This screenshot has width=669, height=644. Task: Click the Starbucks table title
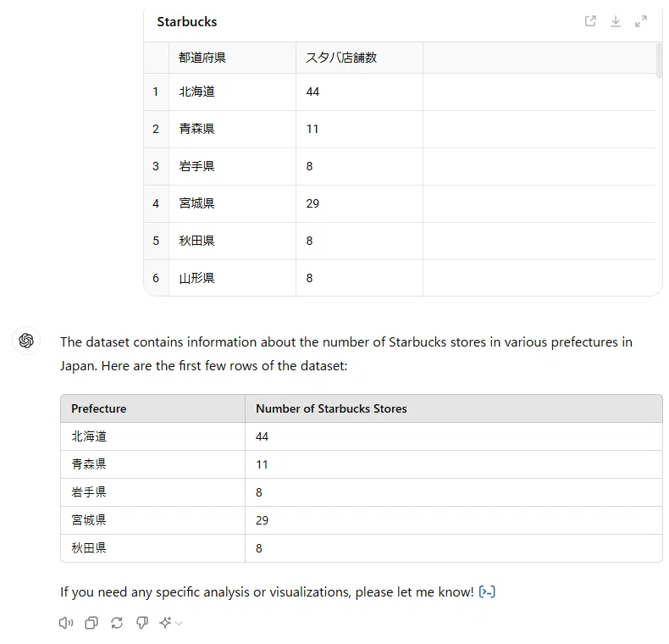pyautogui.click(x=187, y=21)
